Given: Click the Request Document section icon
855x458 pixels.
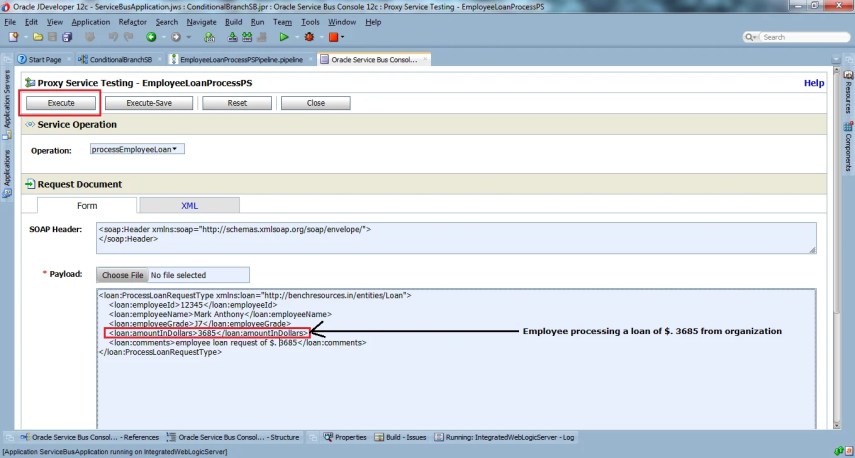Looking at the screenshot, I should point(30,184).
